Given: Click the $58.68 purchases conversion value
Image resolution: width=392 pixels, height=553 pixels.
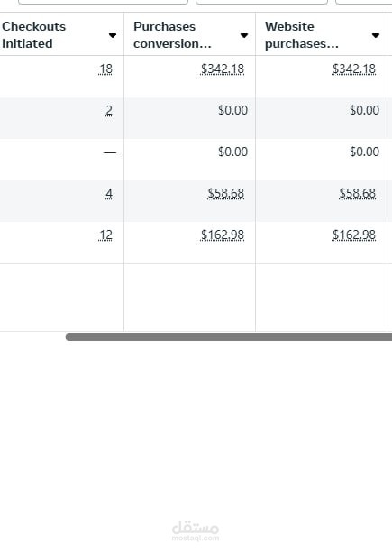Looking at the screenshot, I should [226, 194].
